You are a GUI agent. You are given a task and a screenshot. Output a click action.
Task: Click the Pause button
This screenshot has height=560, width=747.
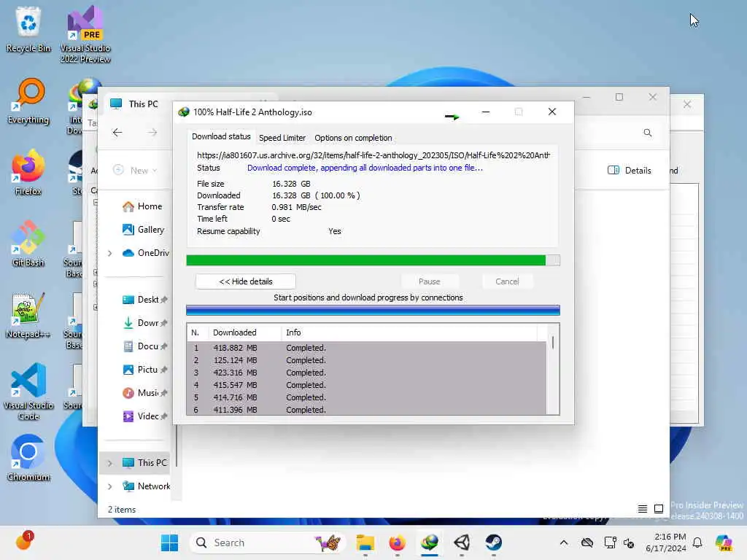[429, 281]
